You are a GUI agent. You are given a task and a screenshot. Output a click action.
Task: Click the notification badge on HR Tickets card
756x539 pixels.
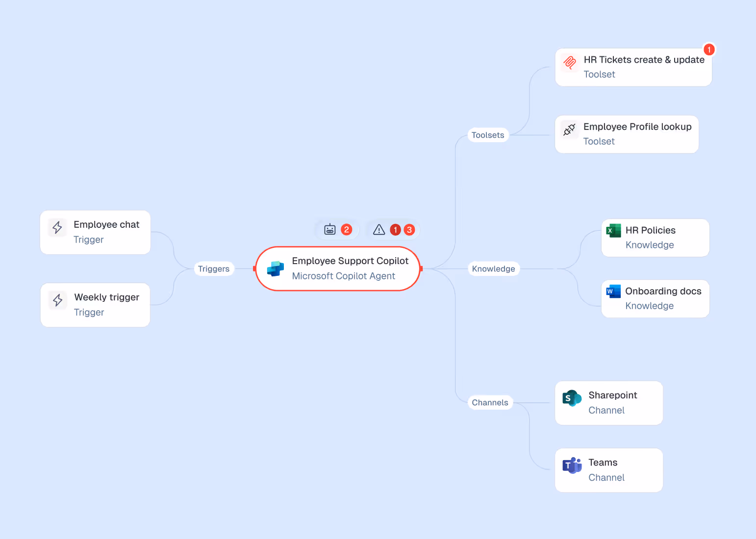tap(709, 49)
